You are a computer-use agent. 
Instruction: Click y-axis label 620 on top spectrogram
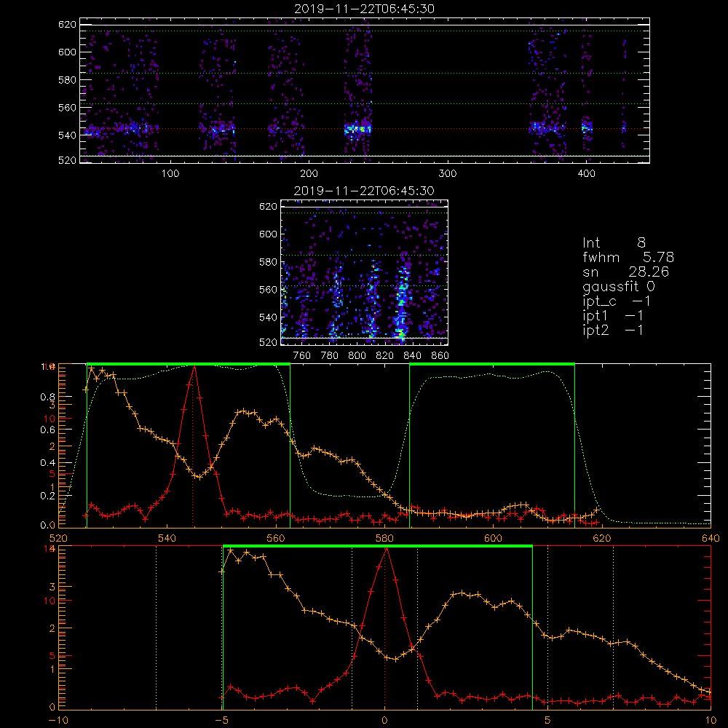(67, 25)
